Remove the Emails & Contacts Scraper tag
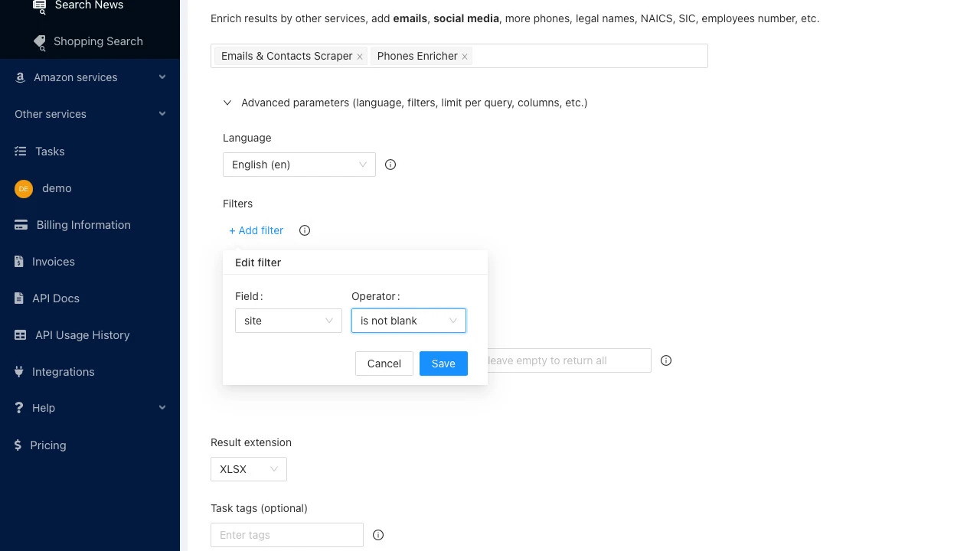Viewport: 980px width, 551px height. point(360,57)
